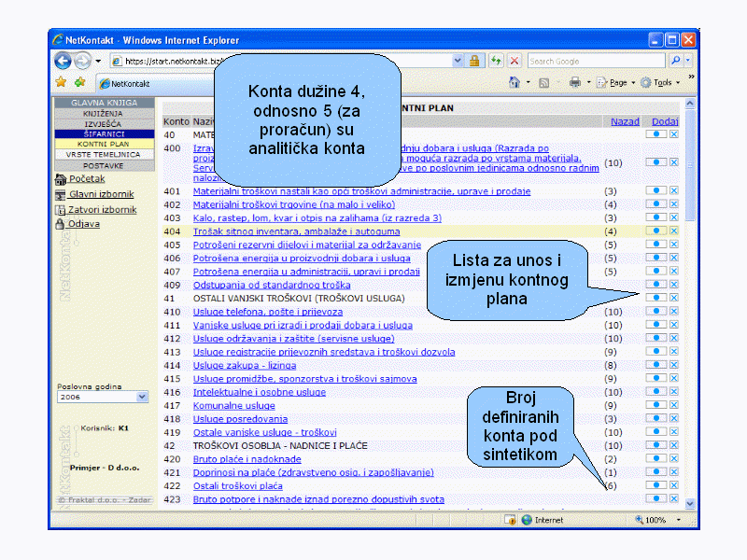The width and height of the screenshot is (747, 560).
Task: Click the Zatvori izbornik link
Action: pos(96,209)
